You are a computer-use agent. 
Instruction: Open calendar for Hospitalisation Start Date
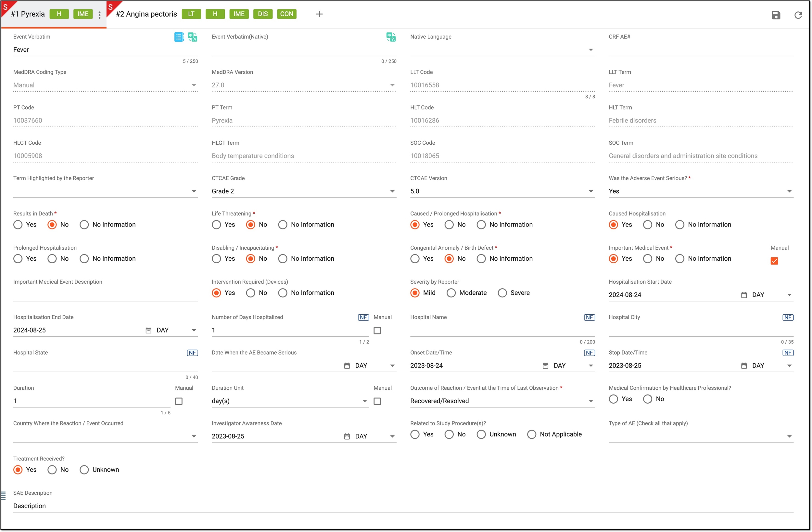[x=744, y=295]
